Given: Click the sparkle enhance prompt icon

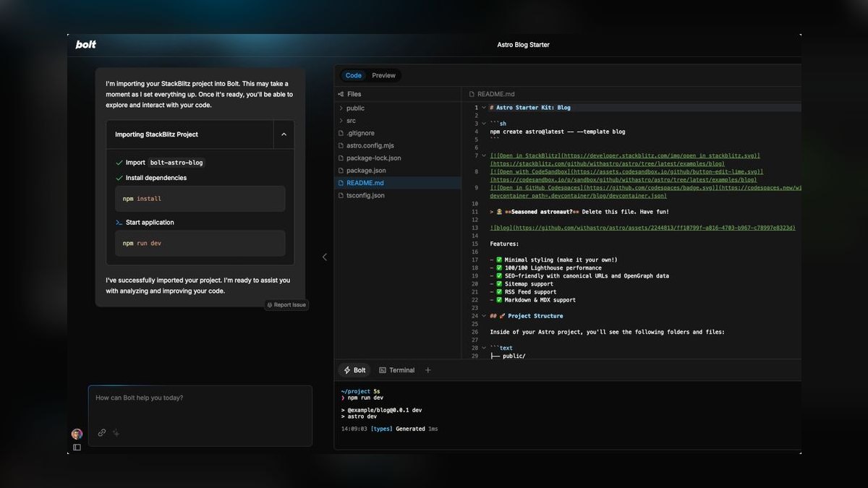Looking at the screenshot, I should click(116, 433).
